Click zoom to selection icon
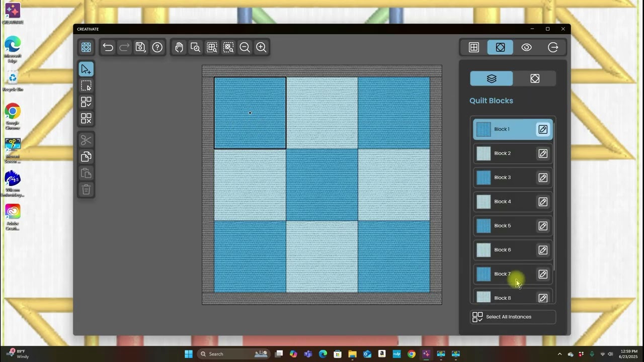This screenshot has width=644, height=362. pos(228,47)
